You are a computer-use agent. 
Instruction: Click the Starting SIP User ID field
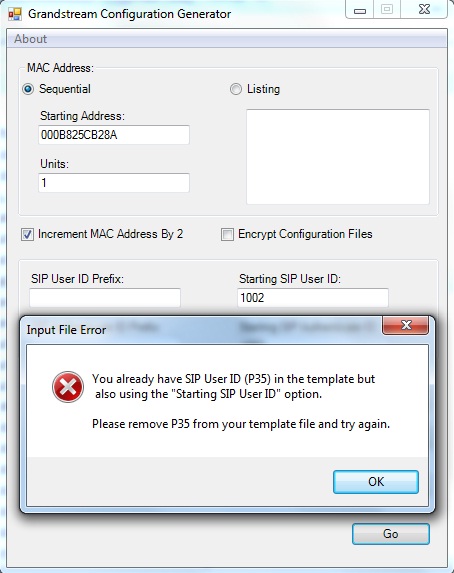click(313, 298)
